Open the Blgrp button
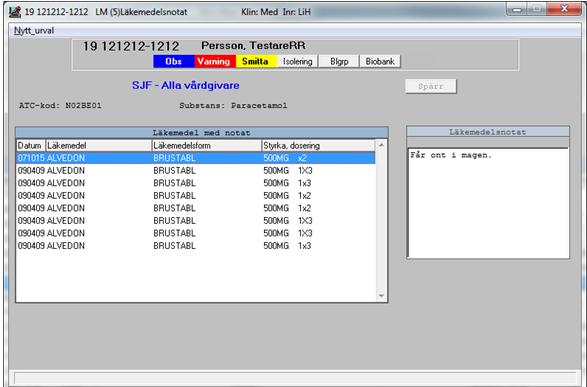587x387 pixels. pos(339,61)
